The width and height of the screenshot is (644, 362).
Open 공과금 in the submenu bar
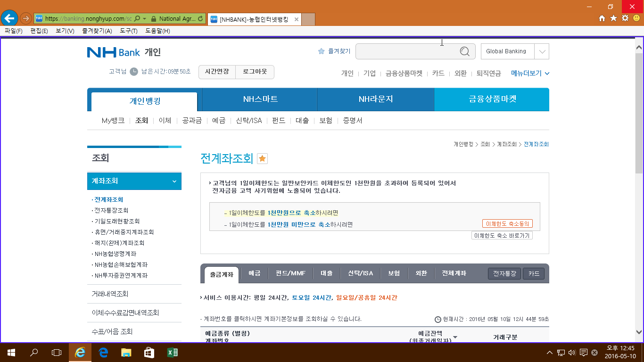coord(192,121)
